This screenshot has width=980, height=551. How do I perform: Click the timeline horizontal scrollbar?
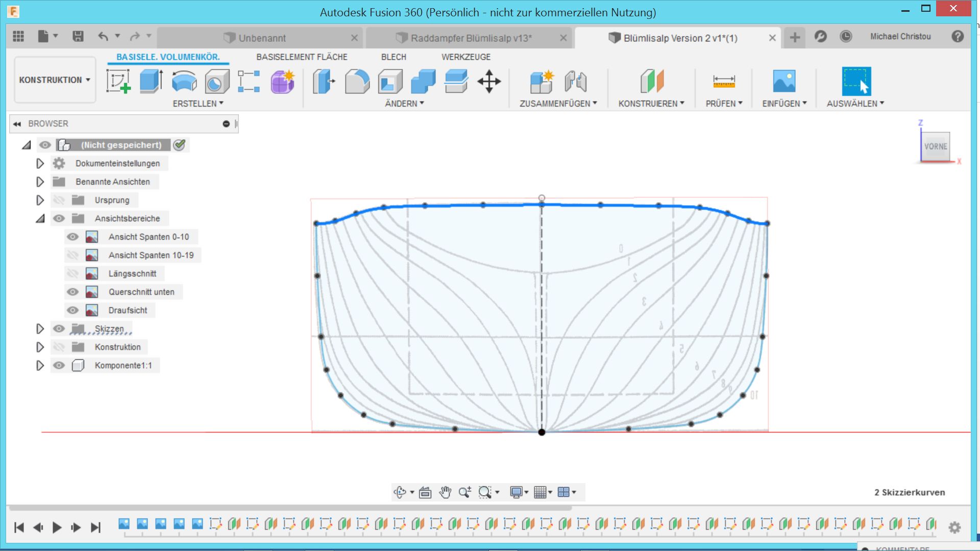pyautogui.click(x=290, y=508)
